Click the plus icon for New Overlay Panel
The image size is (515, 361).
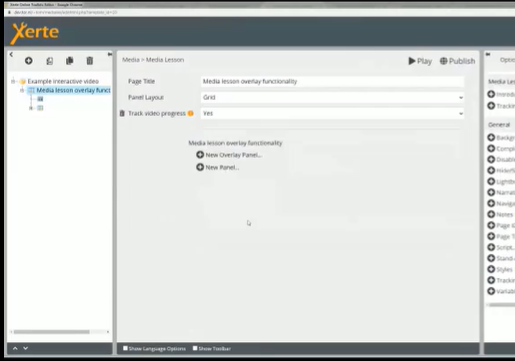200,155
